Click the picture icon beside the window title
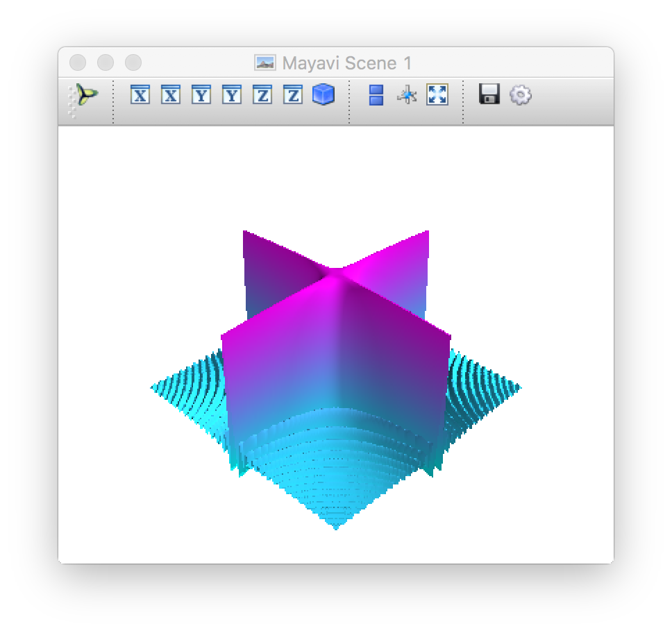The image size is (672, 633). point(265,62)
